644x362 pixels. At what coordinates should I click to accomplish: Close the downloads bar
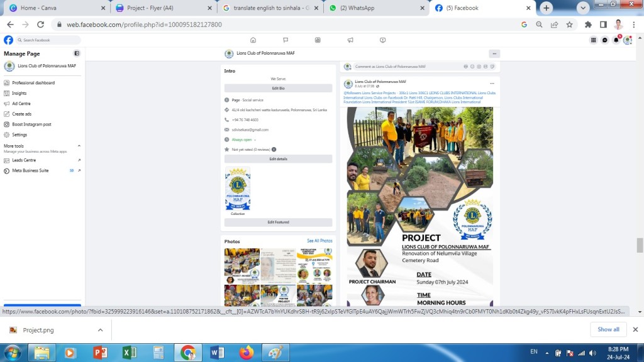coord(635,329)
